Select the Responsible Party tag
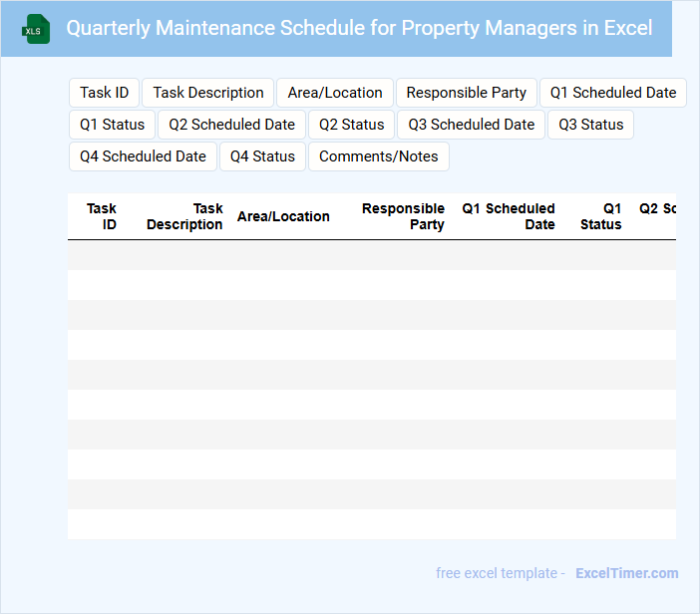The width and height of the screenshot is (700, 614). click(x=467, y=93)
